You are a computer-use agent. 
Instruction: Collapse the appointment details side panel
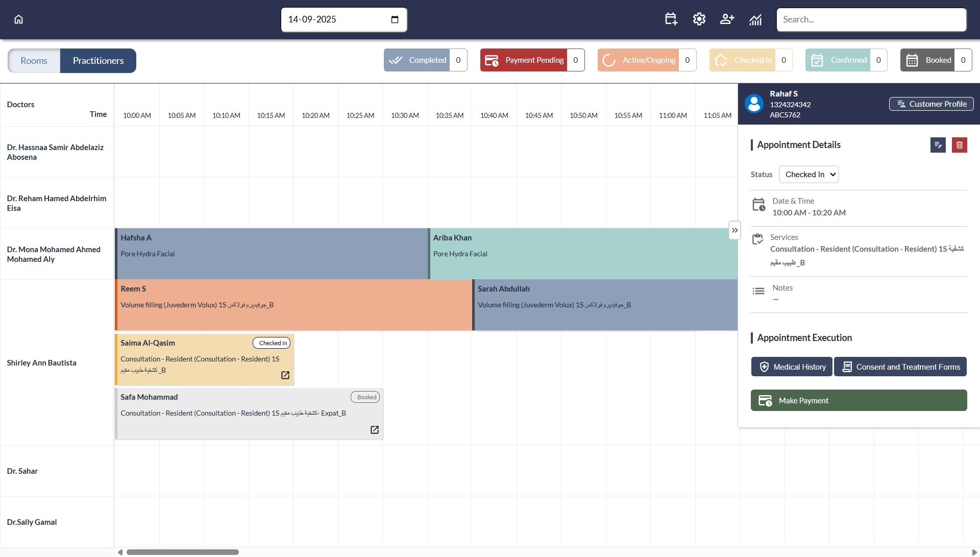pyautogui.click(x=735, y=230)
